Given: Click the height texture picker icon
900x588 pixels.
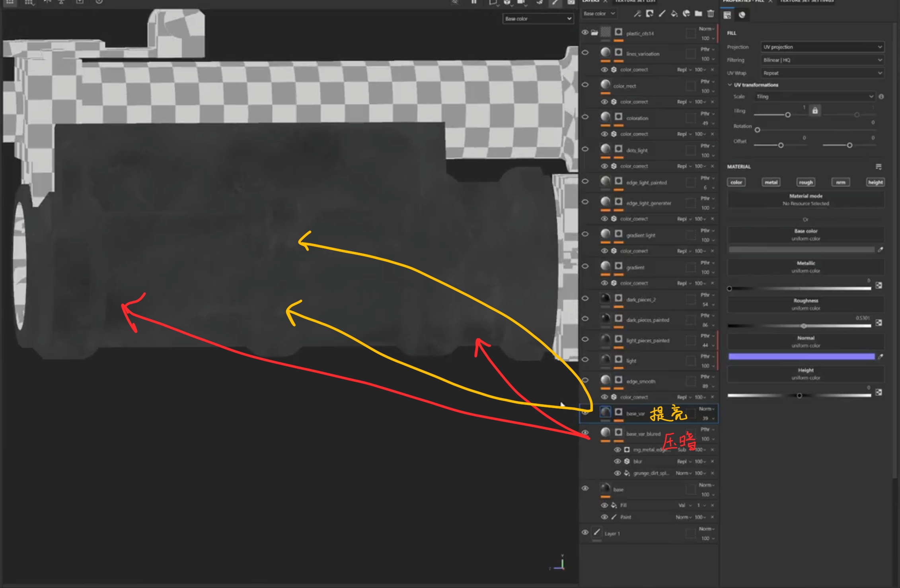Looking at the screenshot, I should (879, 392).
